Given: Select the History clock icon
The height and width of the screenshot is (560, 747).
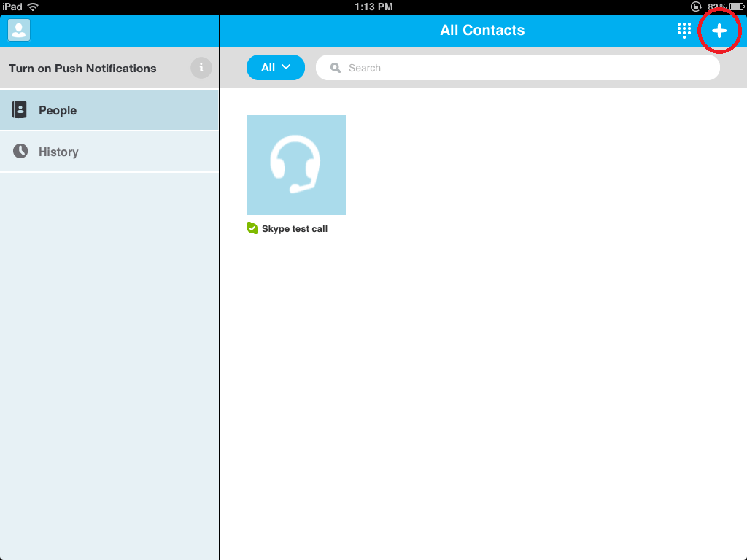Looking at the screenshot, I should click(x=19, y=151).
